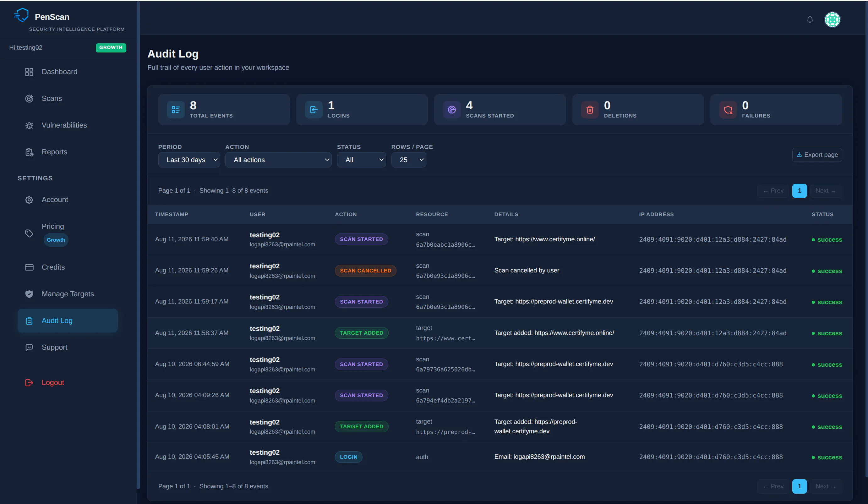Select Audit Log in the sidebar
This screenshot has width=868, height=504.
coord(68,321)
